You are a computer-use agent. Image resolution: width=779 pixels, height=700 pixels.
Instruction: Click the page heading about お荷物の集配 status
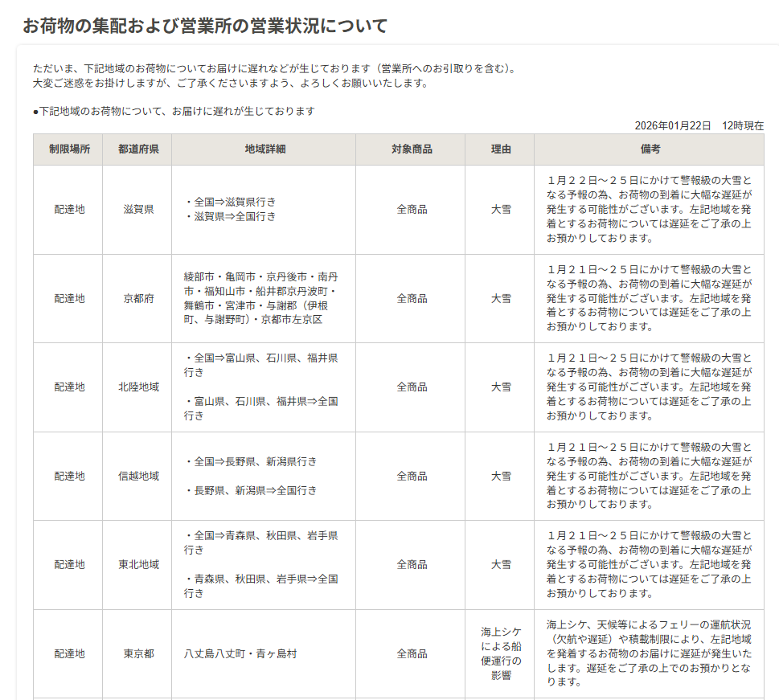[x=205, y=26]
